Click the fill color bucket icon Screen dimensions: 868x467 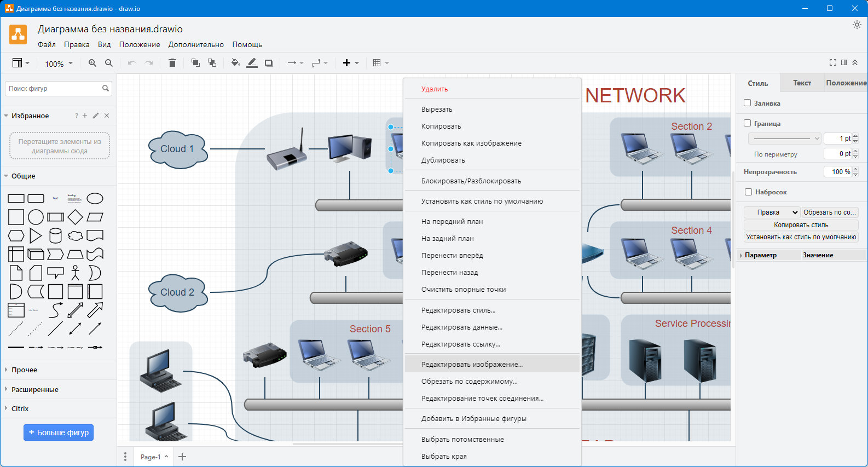(x=235, y=63)
